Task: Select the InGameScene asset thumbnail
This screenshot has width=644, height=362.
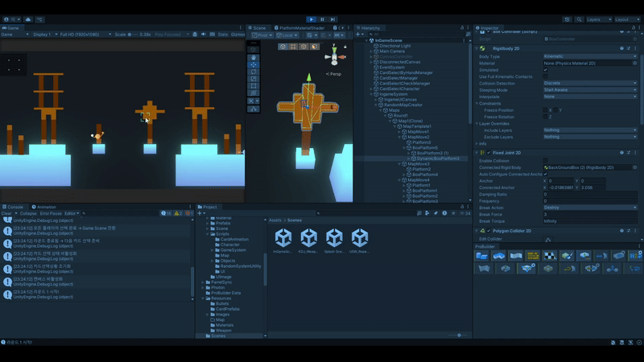Action: [283, 241]
